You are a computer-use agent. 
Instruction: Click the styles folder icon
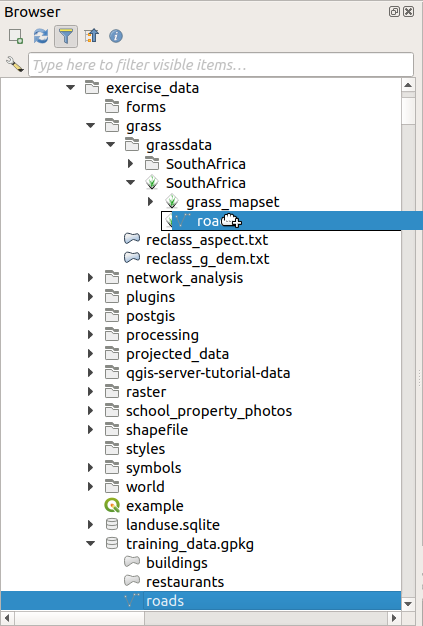click(112, 448)
